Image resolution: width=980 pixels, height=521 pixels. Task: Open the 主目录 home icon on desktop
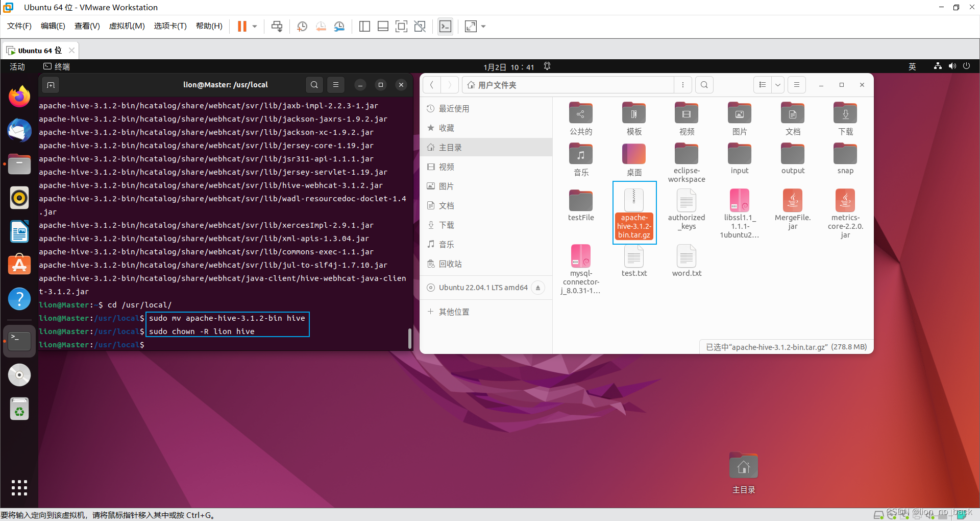click(744, 473)
